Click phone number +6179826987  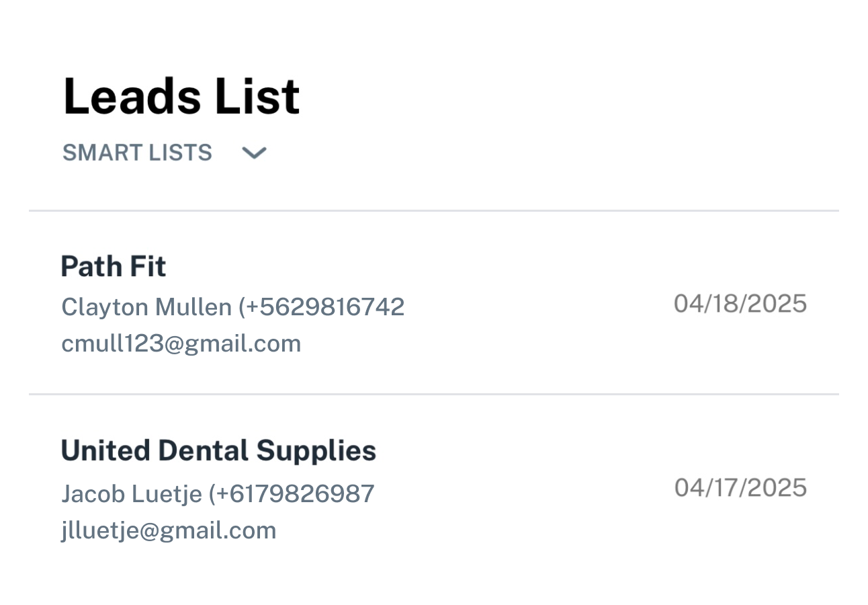pyautogui.click(x=296, y=494)
